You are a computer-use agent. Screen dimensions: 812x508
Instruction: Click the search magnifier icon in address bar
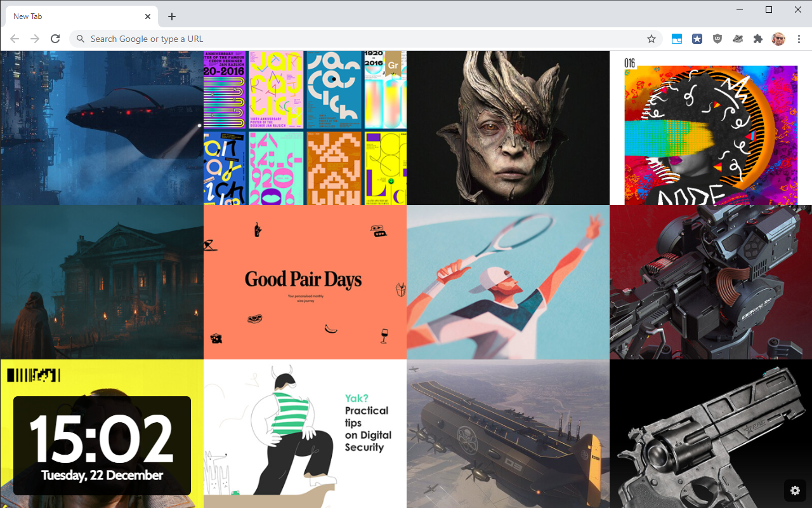click(x=81, y=39)
